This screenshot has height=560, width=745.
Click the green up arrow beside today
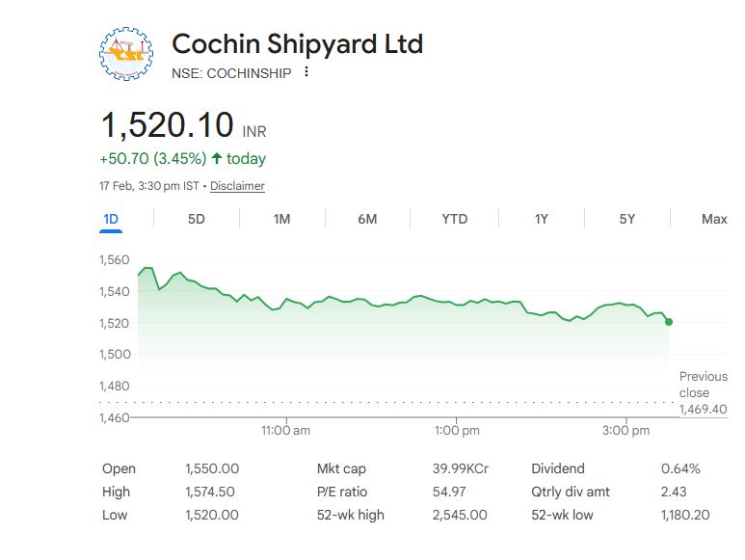pos(217,158)
